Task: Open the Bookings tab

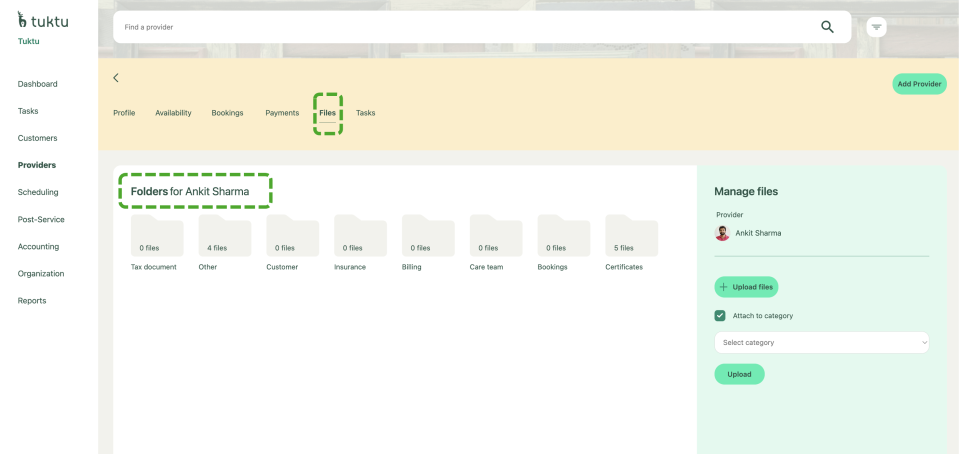Action: point(227,113)
